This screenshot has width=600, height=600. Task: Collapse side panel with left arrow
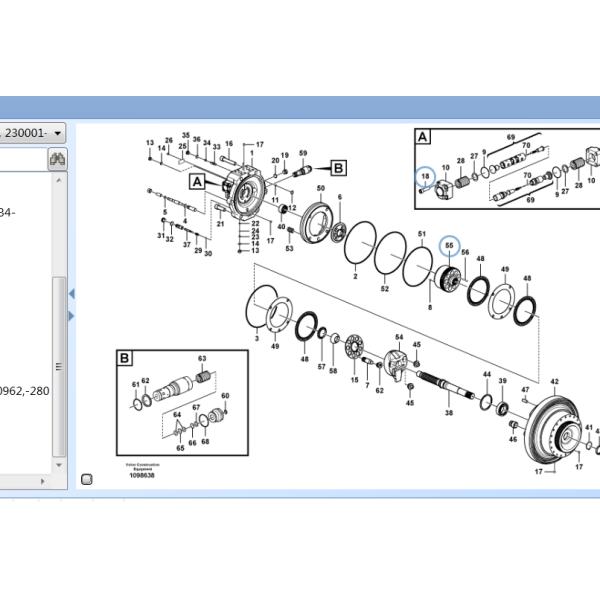pos(71,294)
